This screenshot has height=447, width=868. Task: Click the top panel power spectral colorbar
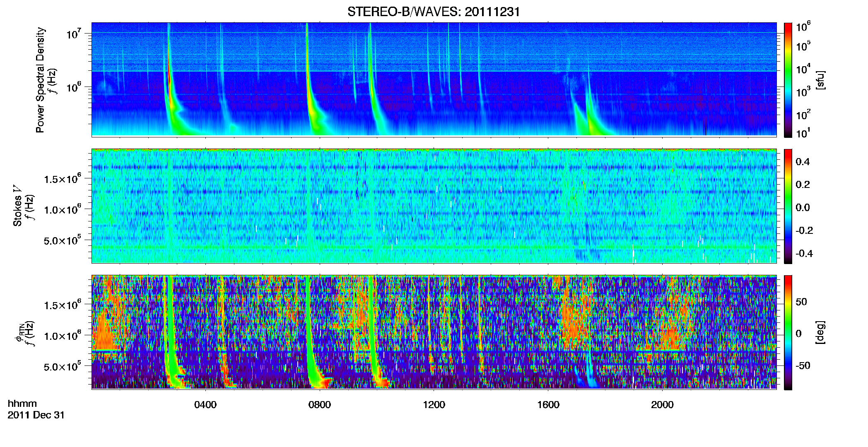tap(788, 80)
